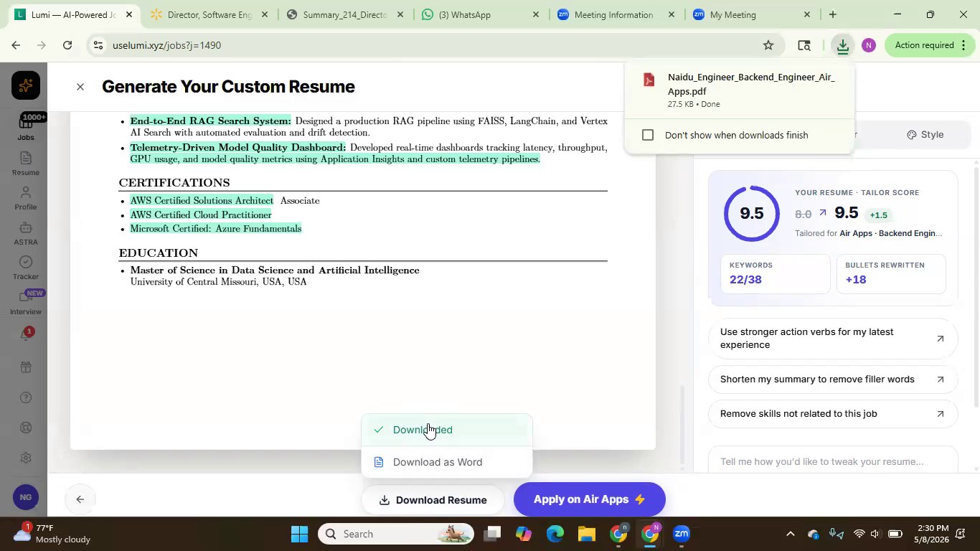Click the 9.5 tailor score circle
Viewport: 980px width, 551px height.
point(751,214)
